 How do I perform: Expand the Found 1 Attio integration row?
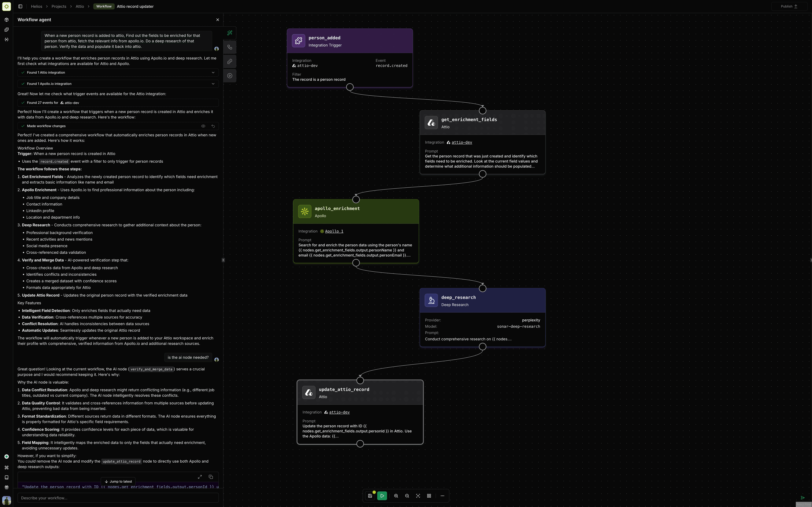coord(213,72)
